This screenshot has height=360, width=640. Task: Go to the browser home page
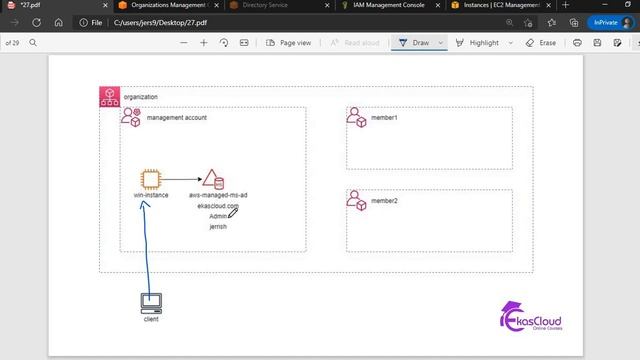click(59, 23)
